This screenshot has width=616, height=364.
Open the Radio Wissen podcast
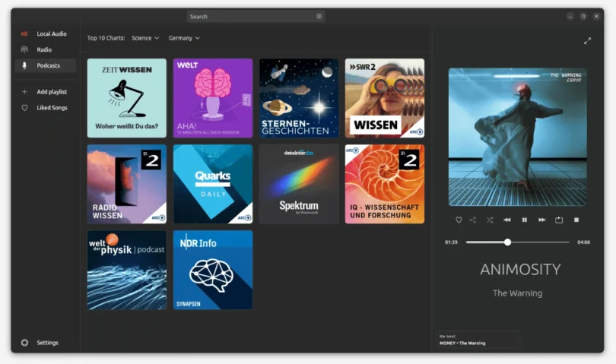pyautogui.click(x=127, y=184)
